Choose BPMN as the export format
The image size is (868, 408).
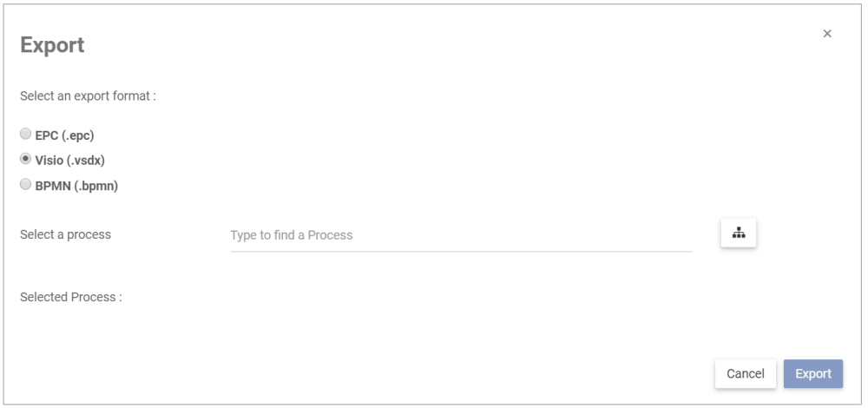coord(26,185)
